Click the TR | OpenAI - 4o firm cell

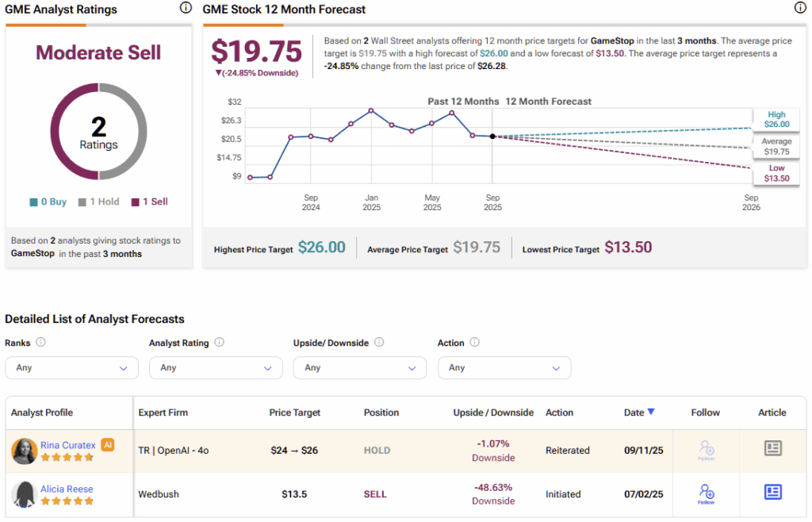point(174,451)
